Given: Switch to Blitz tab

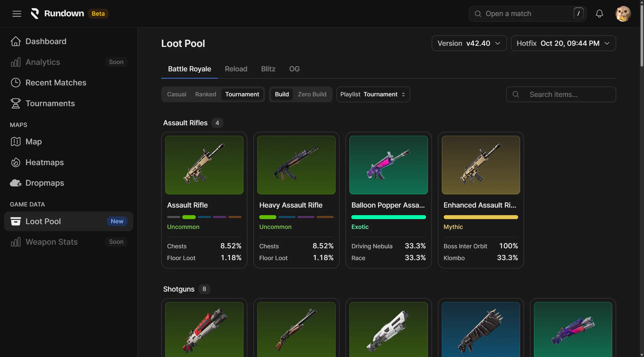Looking at the screenshot, I should pos(268,69).
